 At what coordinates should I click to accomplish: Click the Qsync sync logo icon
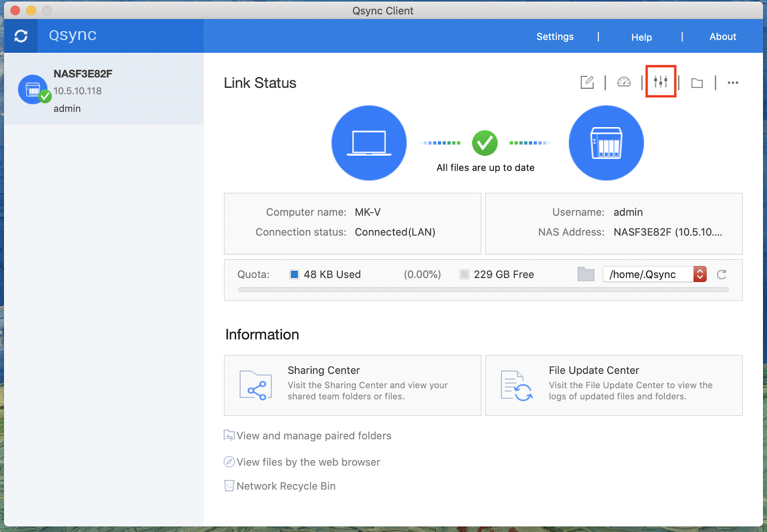coord(21,36)
